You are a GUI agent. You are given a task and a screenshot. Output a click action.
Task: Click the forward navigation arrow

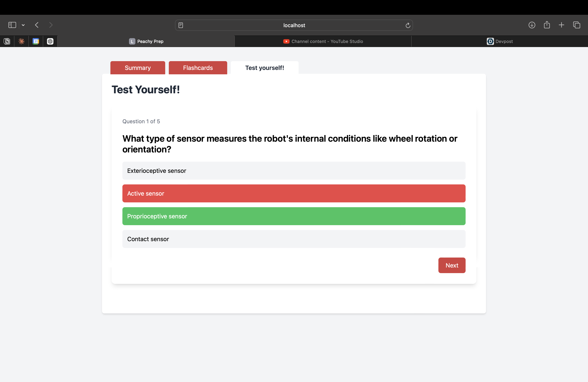(51, 25)
